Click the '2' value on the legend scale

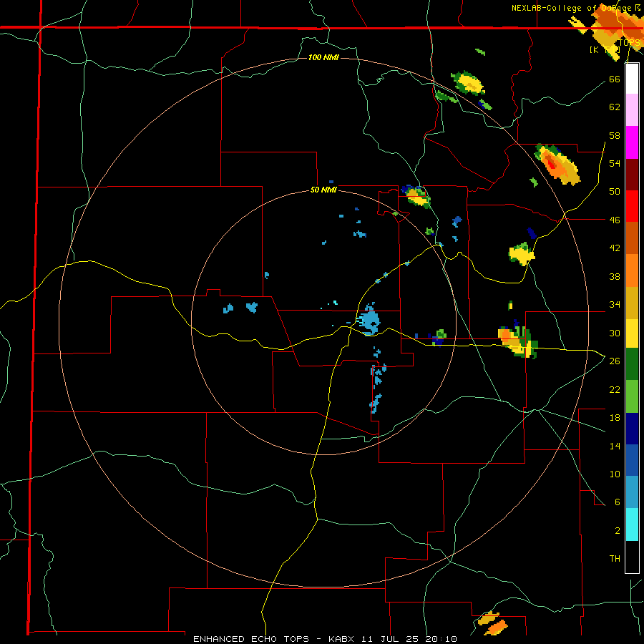click(617, 531)
